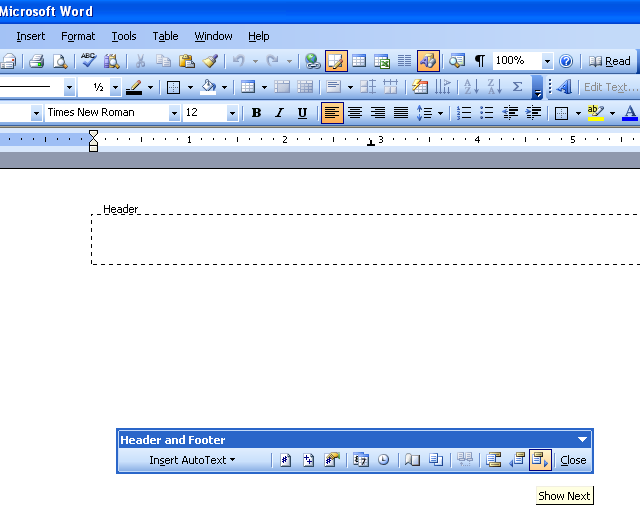The width and height of the screenshot is (640, 529).
Task: Open the line style dropdown arrow
Action: coord(69,87)
